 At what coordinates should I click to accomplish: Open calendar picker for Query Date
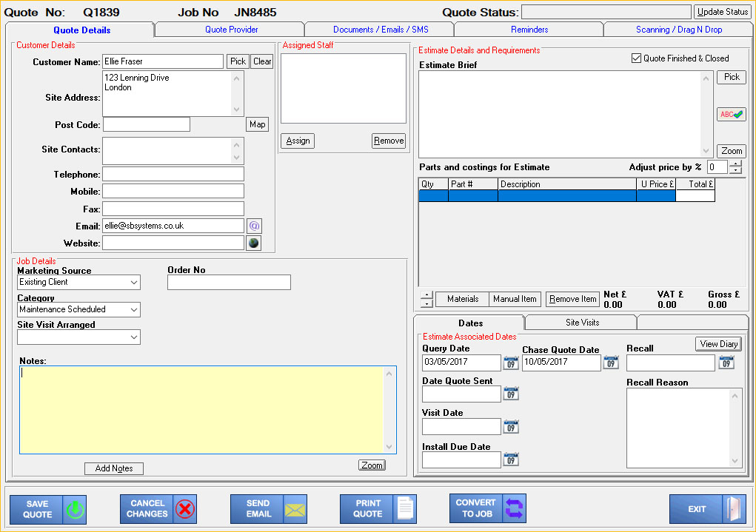pos(511,363)
